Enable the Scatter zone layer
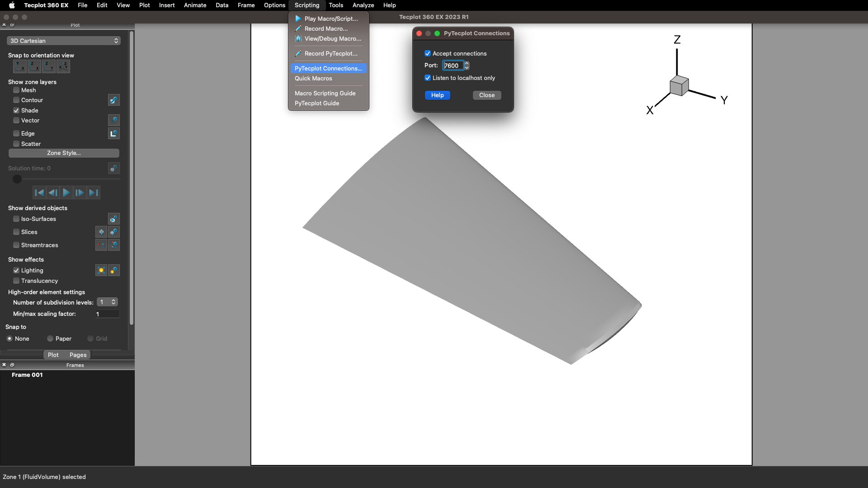The width and height of the screenshot is (868, 488). [16, 144]
